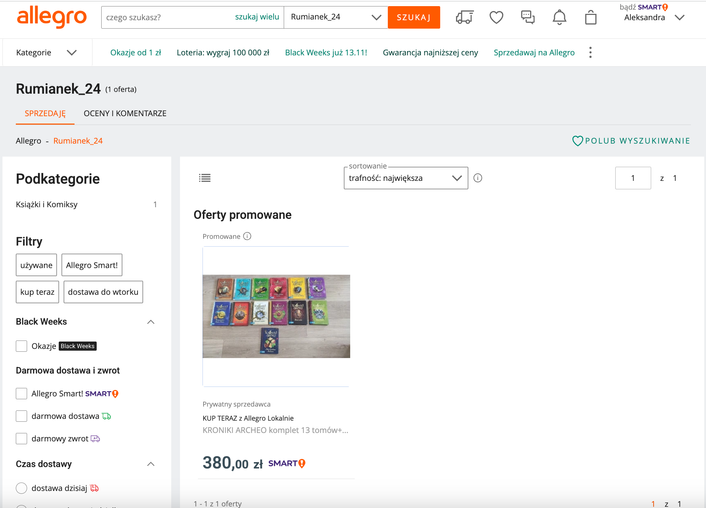Open messages chat icon in header

(x=528, y=17)
